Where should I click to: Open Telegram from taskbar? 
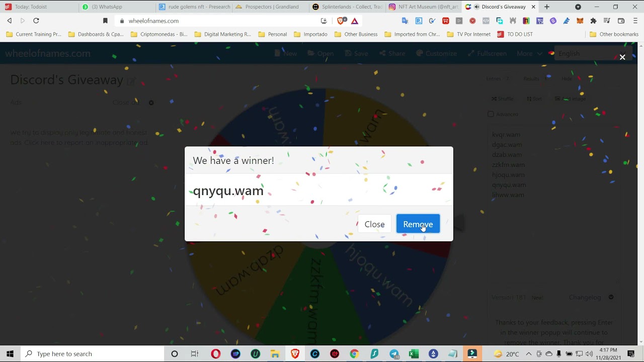pos(394,354)
